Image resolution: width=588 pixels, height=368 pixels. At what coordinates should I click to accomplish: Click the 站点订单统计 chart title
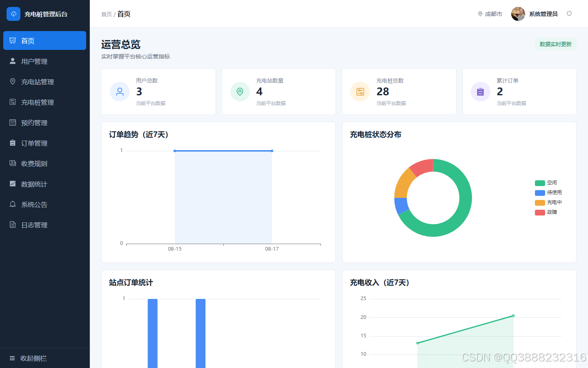pyautogui.click(x=131, y=283)
